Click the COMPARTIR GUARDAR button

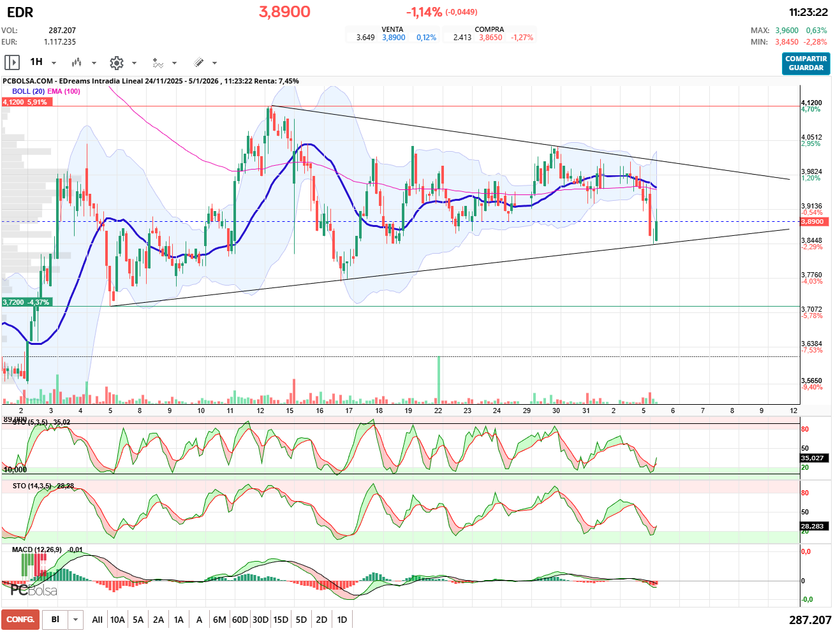click(x=806, y=63)
